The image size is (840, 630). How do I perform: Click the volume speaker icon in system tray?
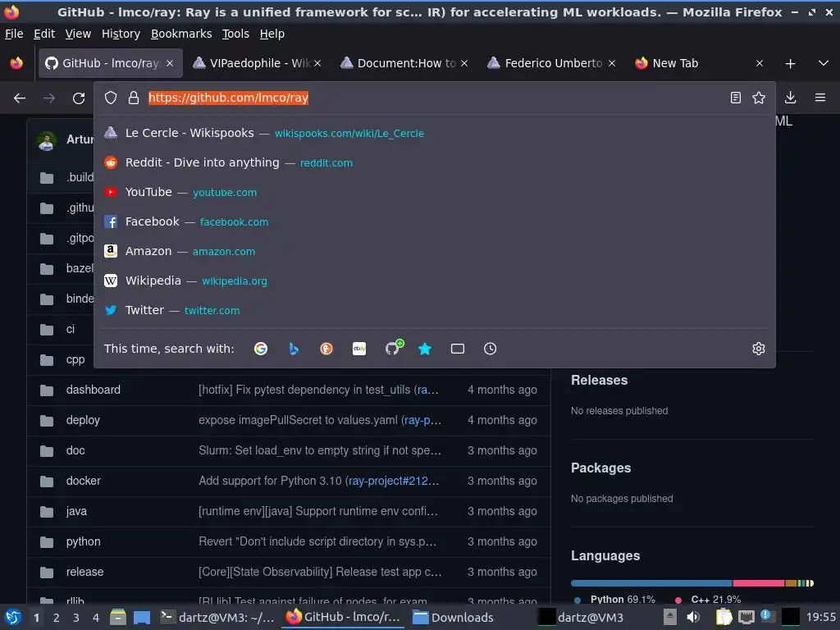coord(693,617)
